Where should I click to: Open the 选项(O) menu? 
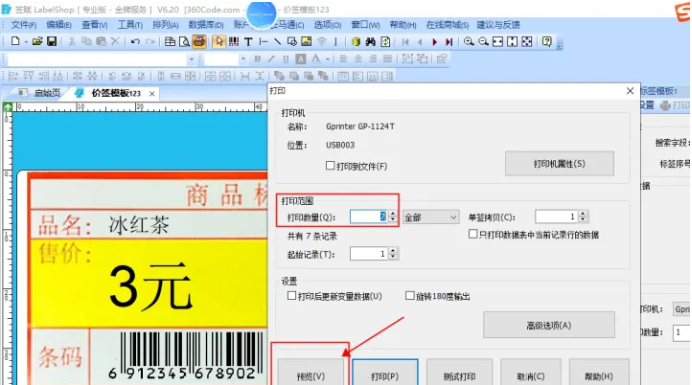(x=327, y=25)
